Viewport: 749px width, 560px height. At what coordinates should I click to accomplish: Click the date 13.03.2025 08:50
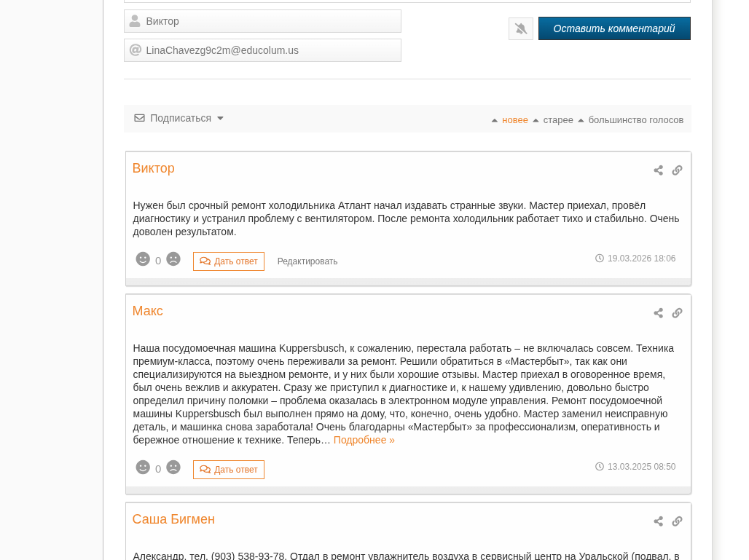(641, 467)
